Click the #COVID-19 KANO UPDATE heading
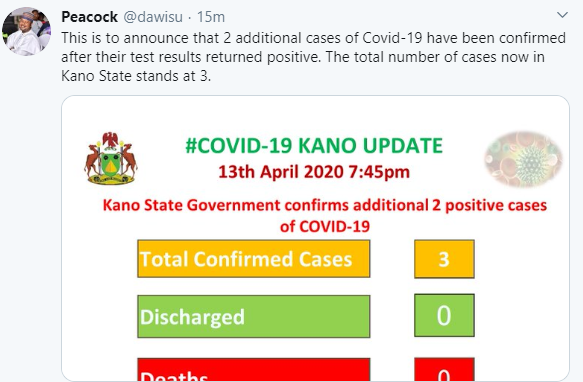Screen dimensions: 583x382 point(314,145)
